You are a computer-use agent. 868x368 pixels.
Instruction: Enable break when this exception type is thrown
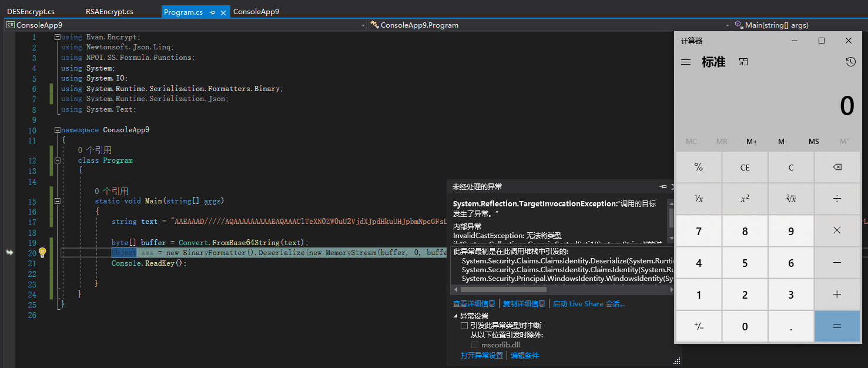pyautogui.click(x=464, y=326)
